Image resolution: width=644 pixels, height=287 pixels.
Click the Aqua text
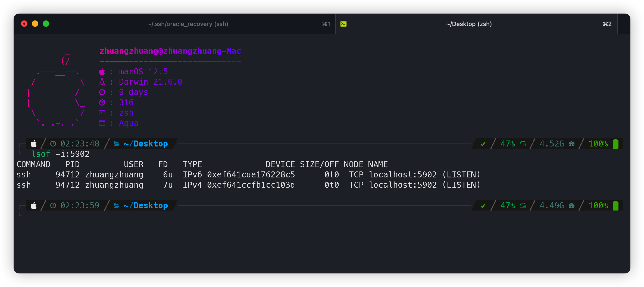point(129,123)
